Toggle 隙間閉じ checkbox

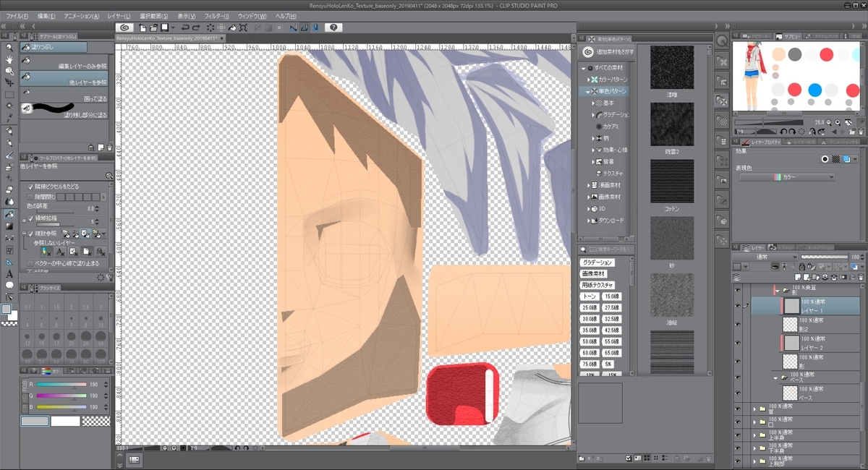point(30,197)
